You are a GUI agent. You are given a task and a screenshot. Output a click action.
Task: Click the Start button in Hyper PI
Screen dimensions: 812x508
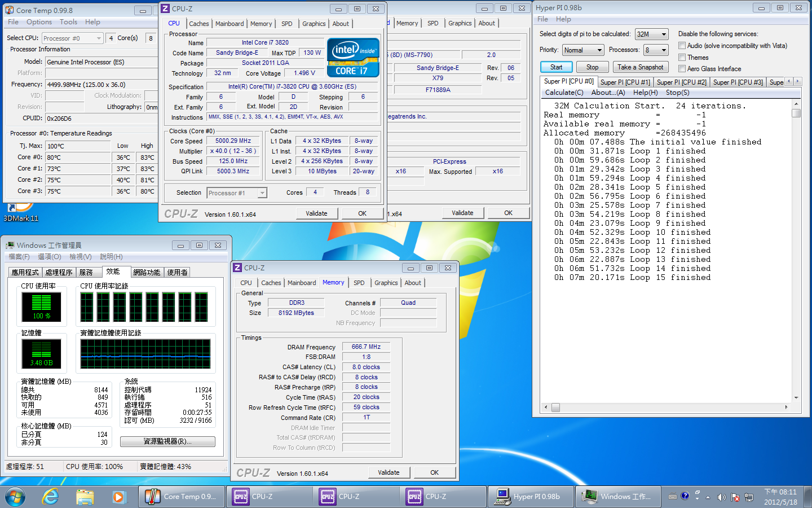556,67
